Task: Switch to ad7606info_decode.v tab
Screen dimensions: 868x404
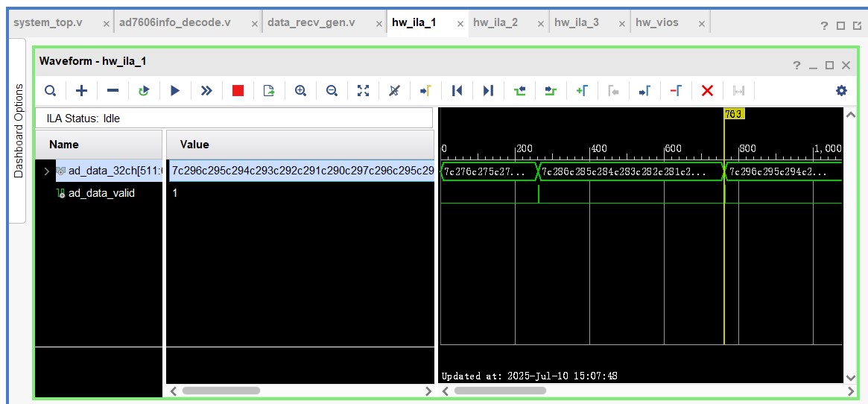Action: point(174,22)
